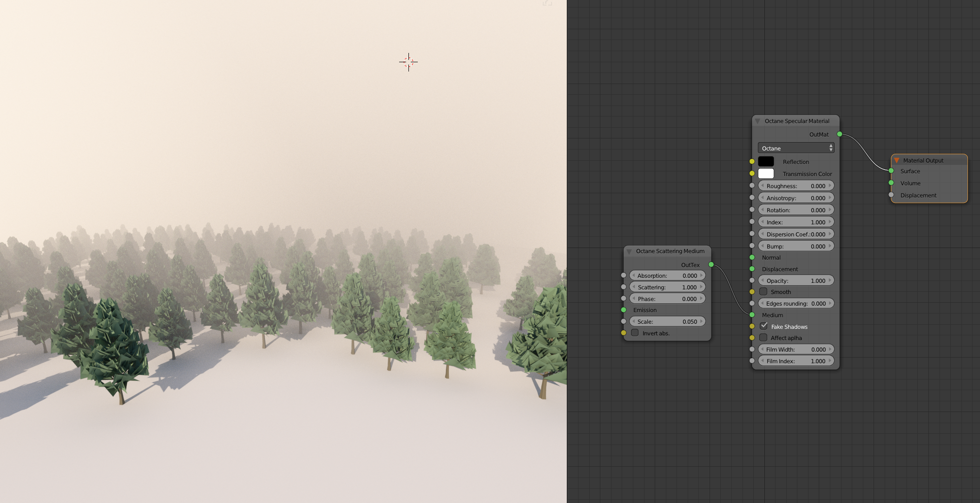Click the OutMat output socket
The image size is (980, 503).
point(840,134)
